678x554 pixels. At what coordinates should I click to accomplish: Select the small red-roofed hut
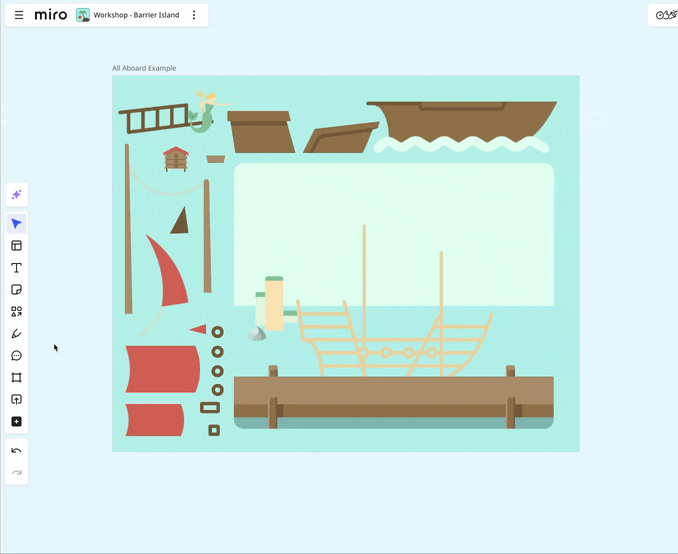176,159
